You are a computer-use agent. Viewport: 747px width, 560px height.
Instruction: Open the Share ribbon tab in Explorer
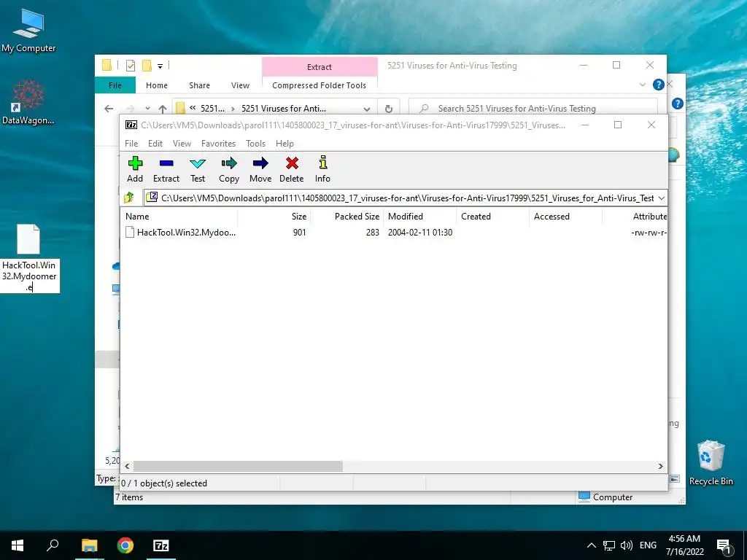point(199,85)
